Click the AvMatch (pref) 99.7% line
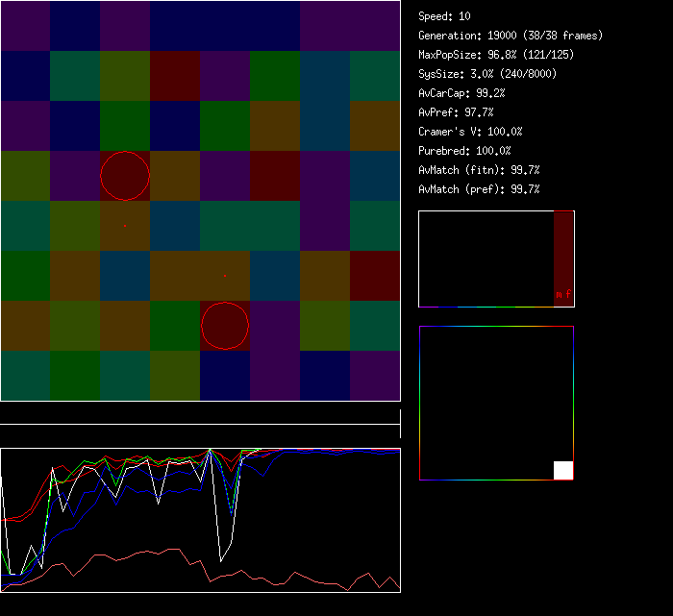 point(479,189)
